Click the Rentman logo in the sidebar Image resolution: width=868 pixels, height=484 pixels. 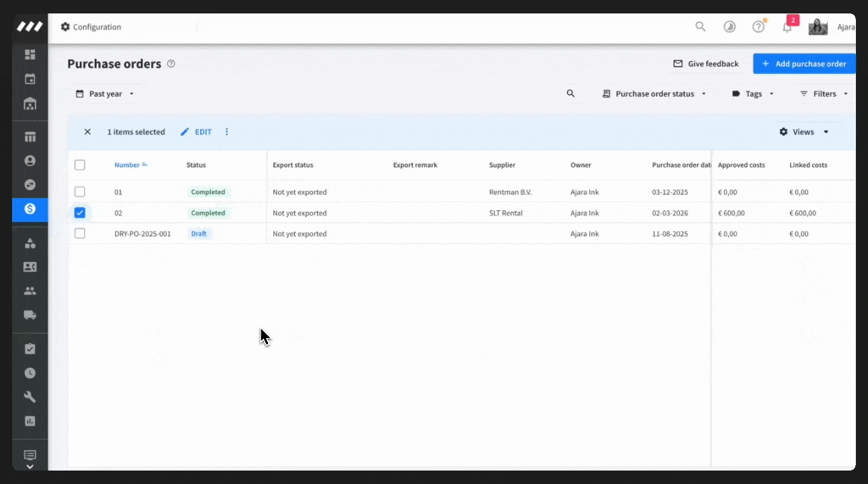click(x=30, y=27)
